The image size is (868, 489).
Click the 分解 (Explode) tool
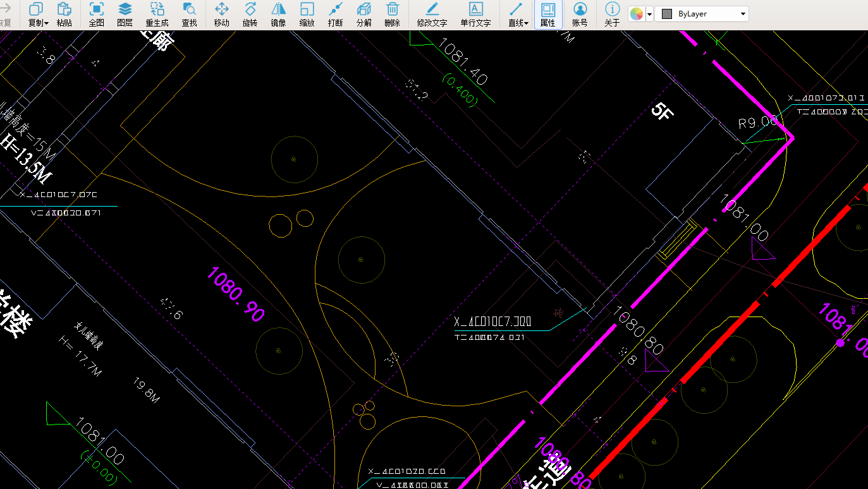click(364, 15)
